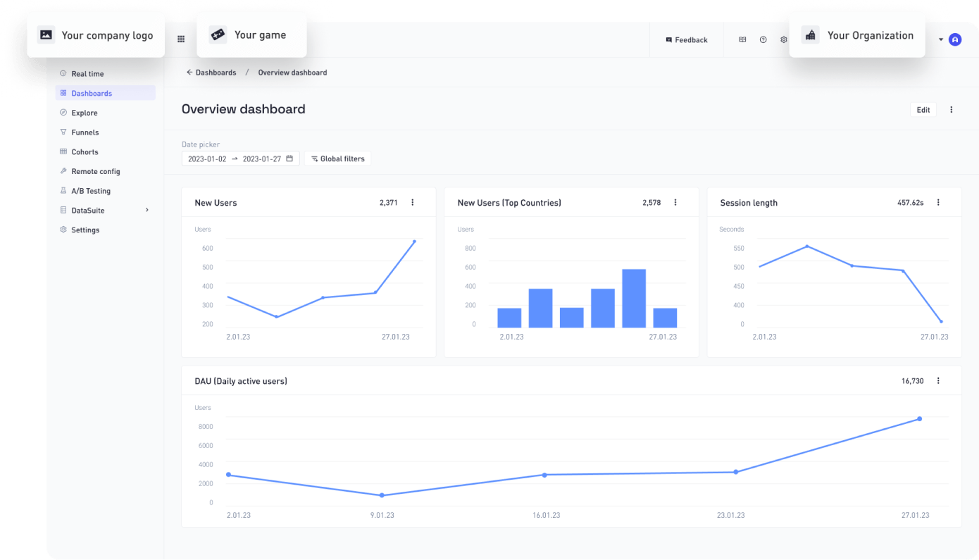Image resolution: width=979 pixels, height=560 pixels.
Task: Click the Edit dashboard button
Action: click(x=923, y=110)
